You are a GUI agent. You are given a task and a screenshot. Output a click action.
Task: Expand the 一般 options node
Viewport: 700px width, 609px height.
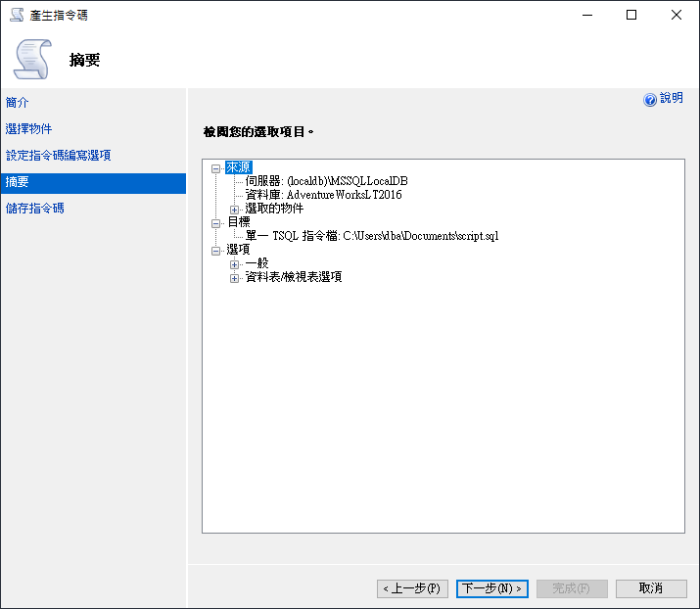pos(235,264)
